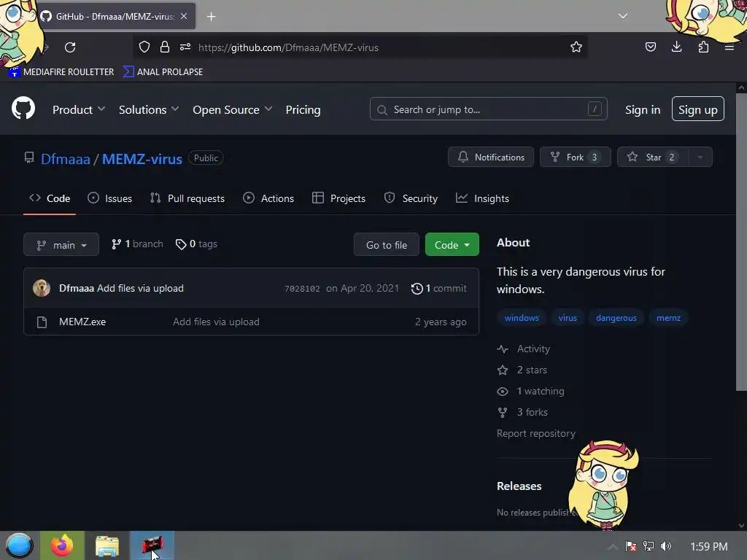The width and height of the screenshot is (747, 560).
Task: View the 1 branch link
Action: [137, 244]
